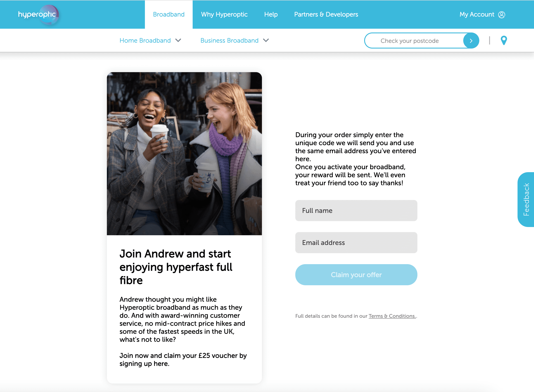Click the Broadband navigation tab

[169, 15]
